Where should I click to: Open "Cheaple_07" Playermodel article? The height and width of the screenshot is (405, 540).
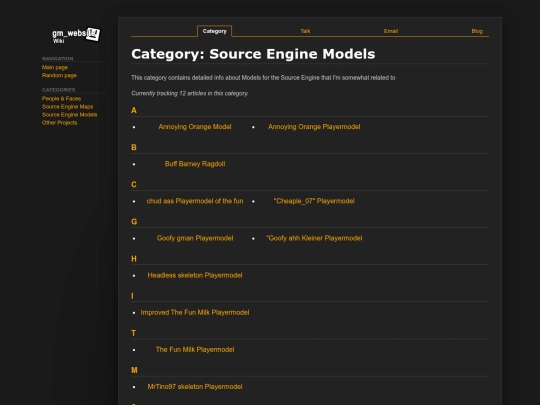tap(314, 201)
